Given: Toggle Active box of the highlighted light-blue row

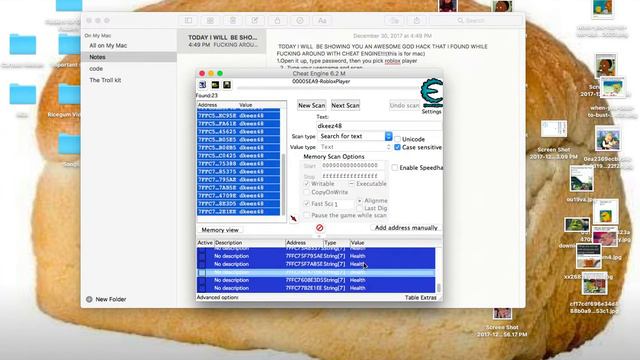Looking at the screenshot, I should [x=202, y=272].
